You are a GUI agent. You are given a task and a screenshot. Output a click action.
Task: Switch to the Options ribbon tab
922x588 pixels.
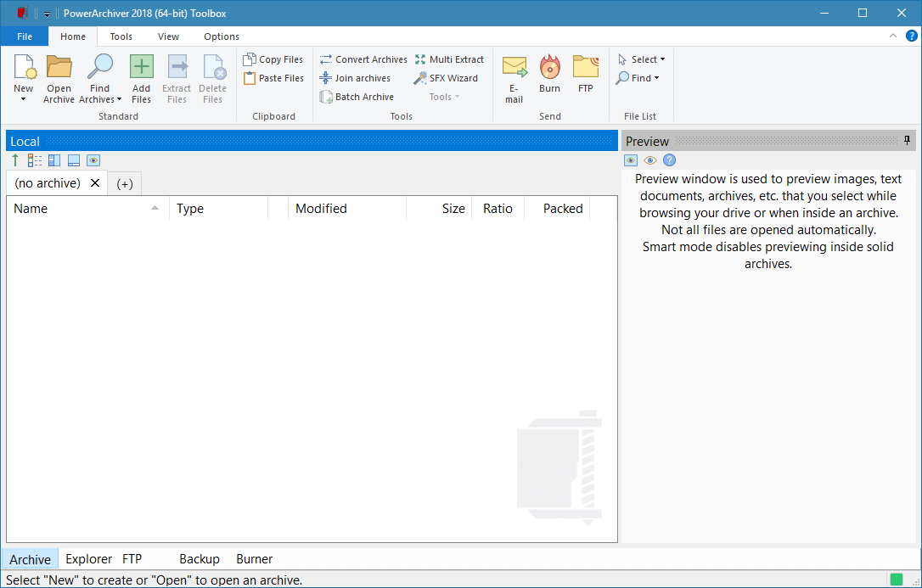tap(222, 36)
